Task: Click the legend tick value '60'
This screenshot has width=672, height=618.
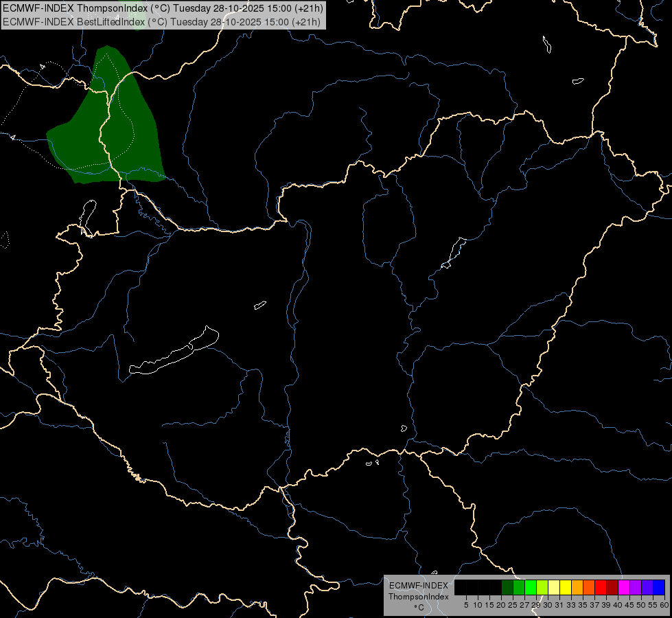Action: [x=664, y=605]
